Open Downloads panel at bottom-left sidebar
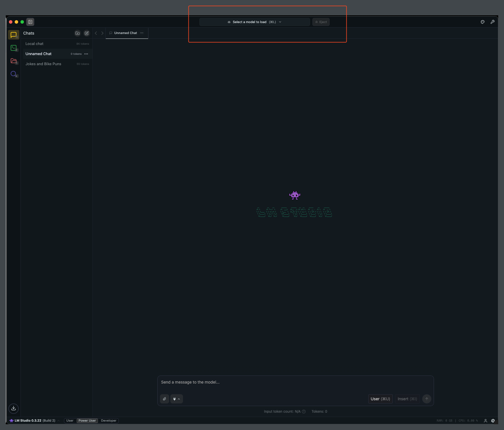Screen dimensions: 504x430 (x=13, y=408)
